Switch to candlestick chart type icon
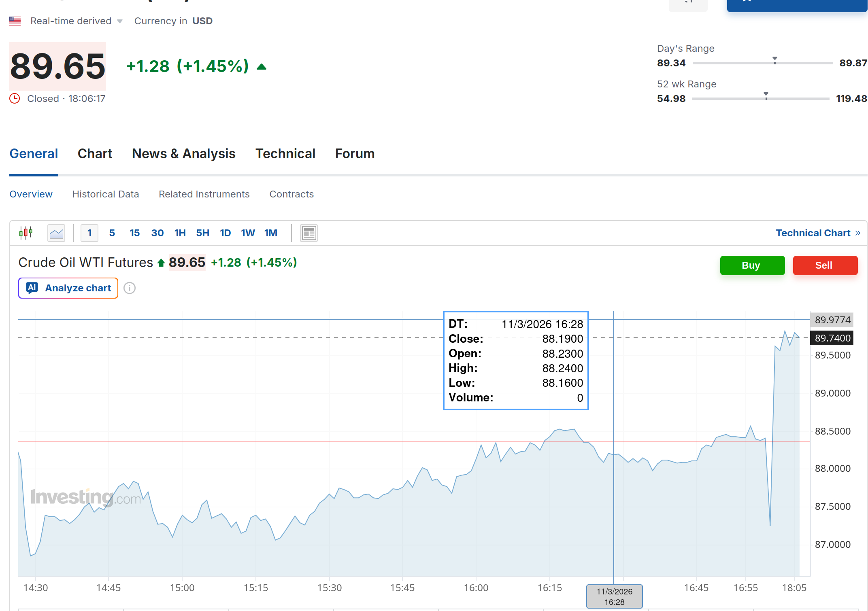Image resolution: width=868 pixels, height=611 pixels. point(26,233)
